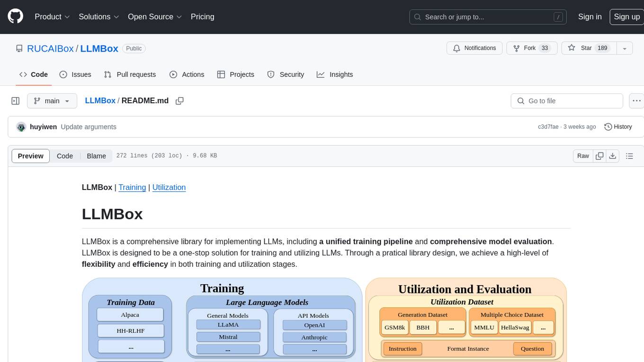Open the more file actions ellipsis menu
Image resolution: width=644 pixels, height=362 pixels.
636,101
